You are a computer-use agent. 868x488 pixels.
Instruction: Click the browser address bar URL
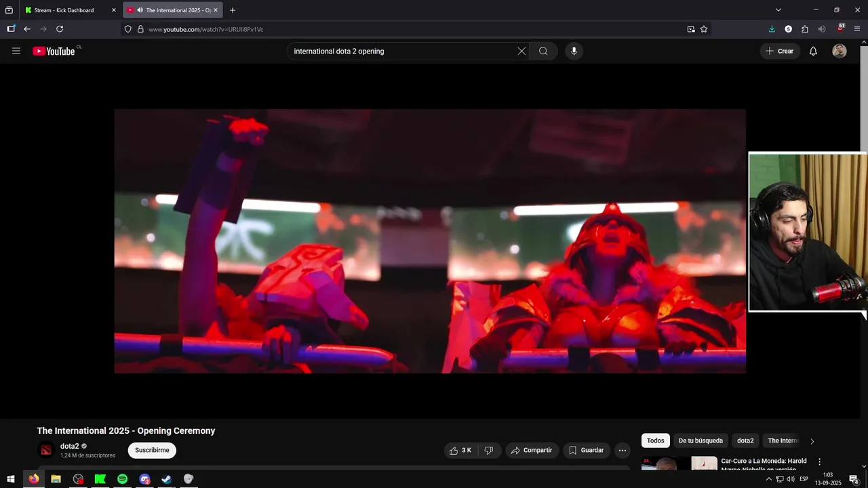tap(206, 29)
